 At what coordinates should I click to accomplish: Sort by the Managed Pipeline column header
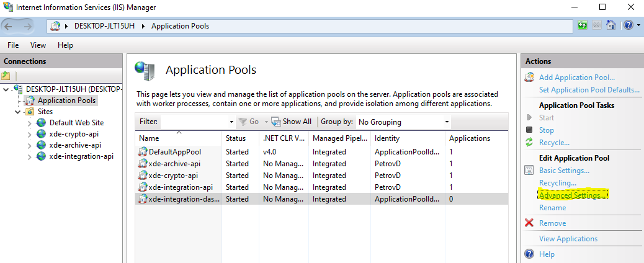(339, 138)
